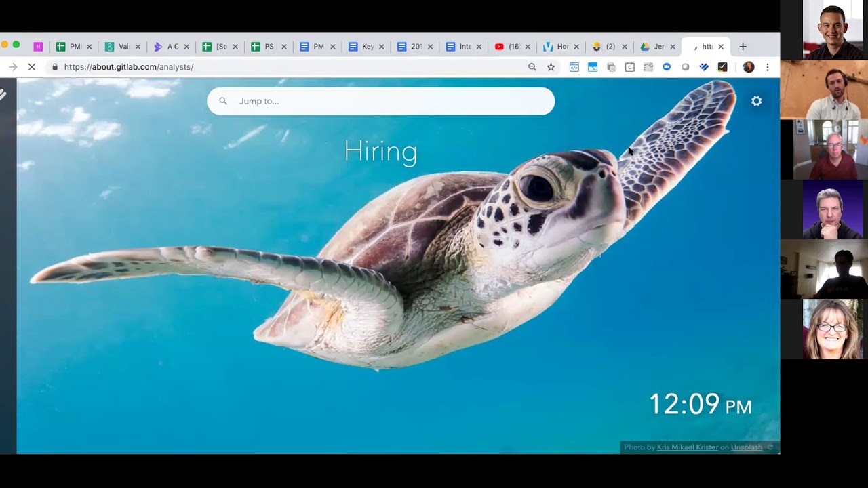Close the currently loading active tab
The width and height of the screenshot is (868, 488).
coord(721,47)
